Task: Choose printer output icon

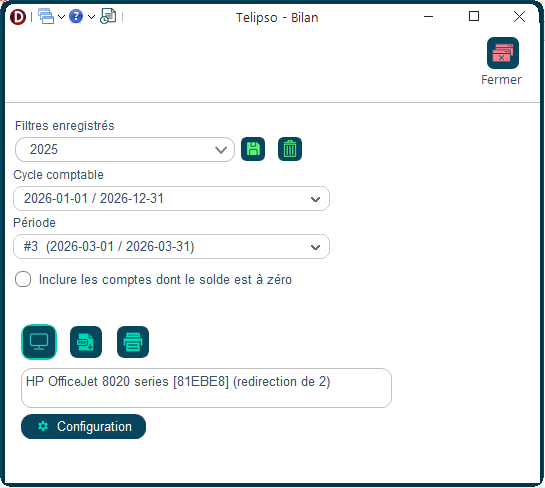Action: pos(133,342)
